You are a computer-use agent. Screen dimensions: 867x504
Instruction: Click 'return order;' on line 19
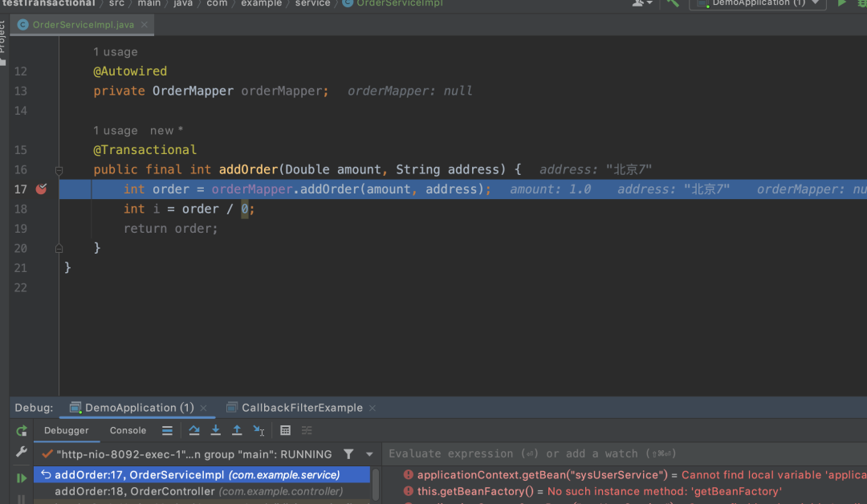pos(171,229)
